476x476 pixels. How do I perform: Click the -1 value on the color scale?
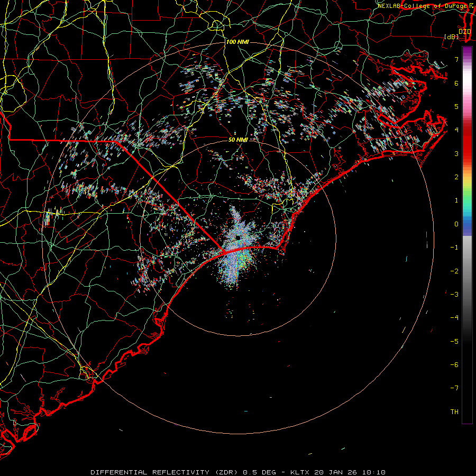(x=454, y=248)
